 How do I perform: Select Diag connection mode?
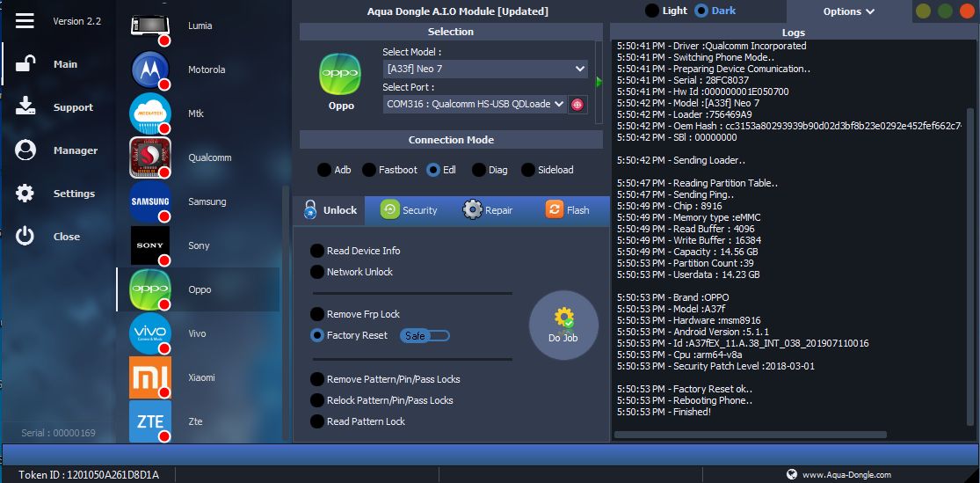[490, 170]
